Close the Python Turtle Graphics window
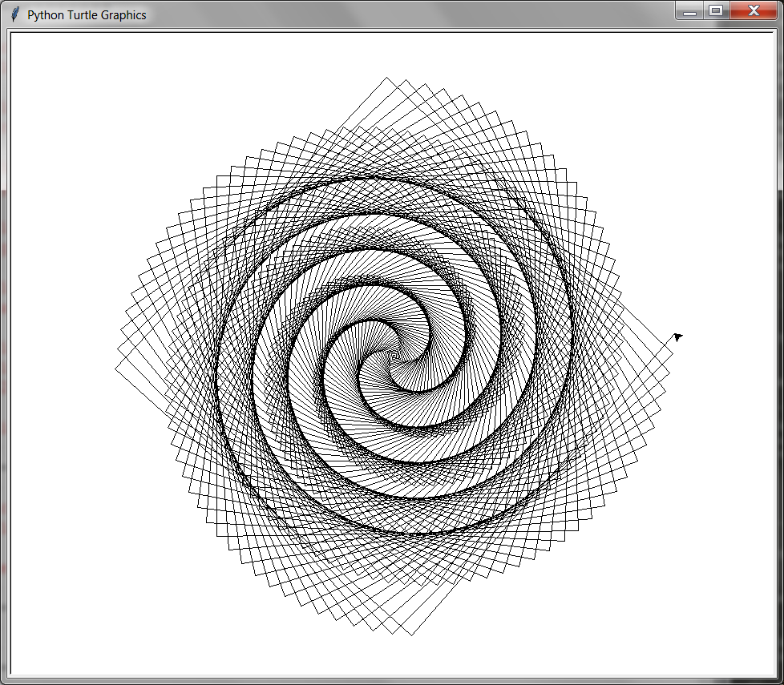Screen dimensions: 784x685 click(754, 11)
